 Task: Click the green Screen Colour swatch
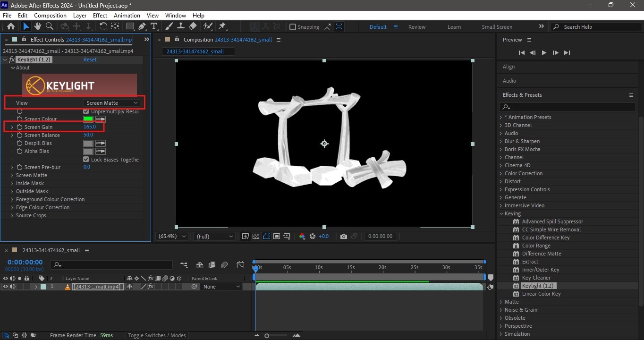[88, 119]
